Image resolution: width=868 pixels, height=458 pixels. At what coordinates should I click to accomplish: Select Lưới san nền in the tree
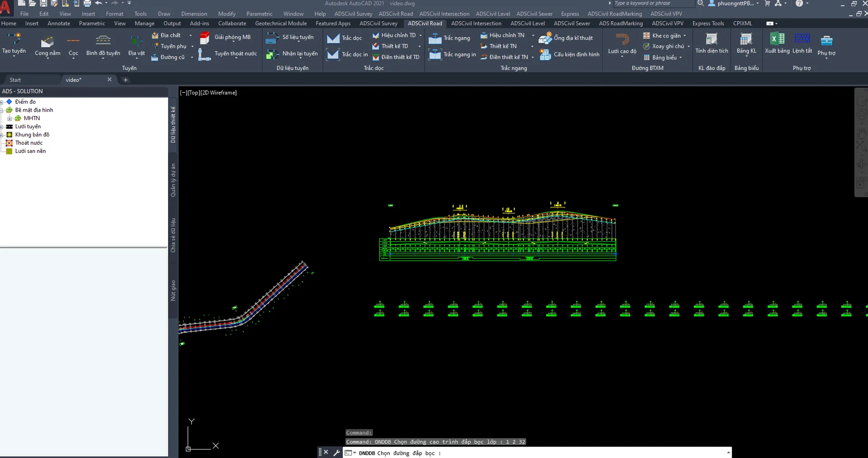(30, 151)
